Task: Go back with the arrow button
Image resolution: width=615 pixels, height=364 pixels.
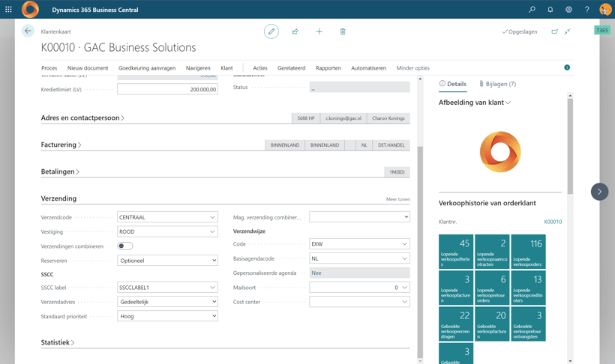Action: coord(28,31)
